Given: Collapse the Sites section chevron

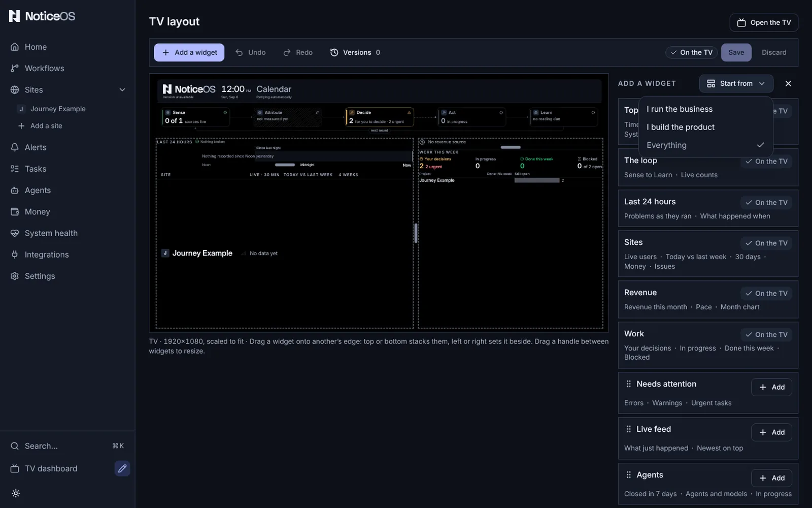Looking at the screenshot, I should coord(122,90).
